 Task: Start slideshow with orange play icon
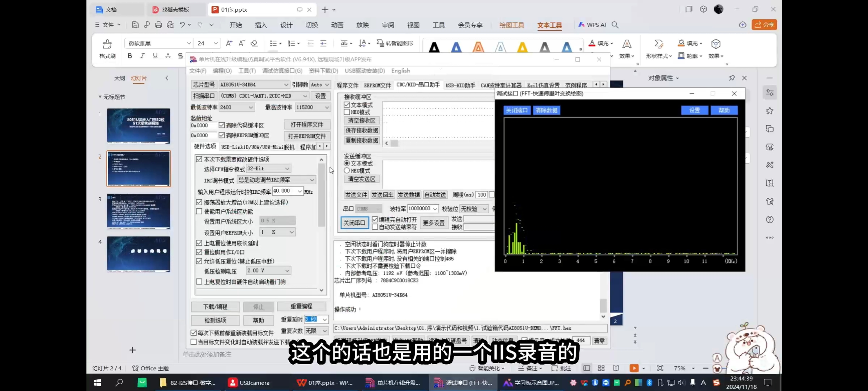[x=634, y=368]
